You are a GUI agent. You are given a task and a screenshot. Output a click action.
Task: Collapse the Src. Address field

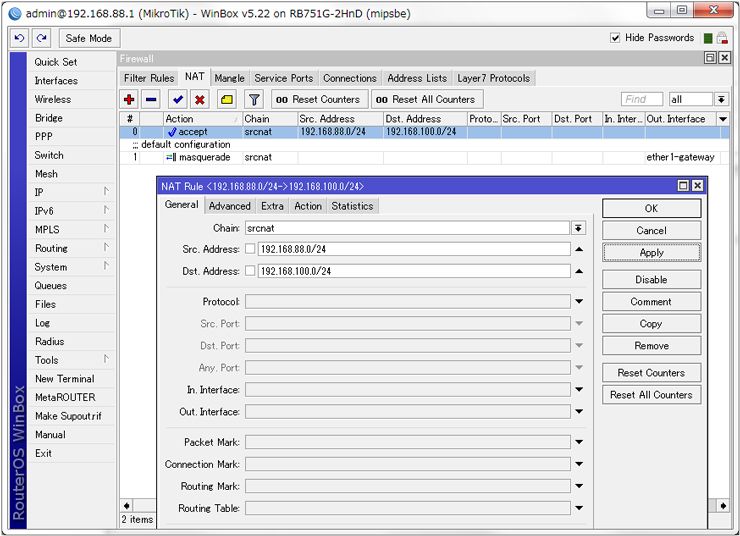pos(579,249)
